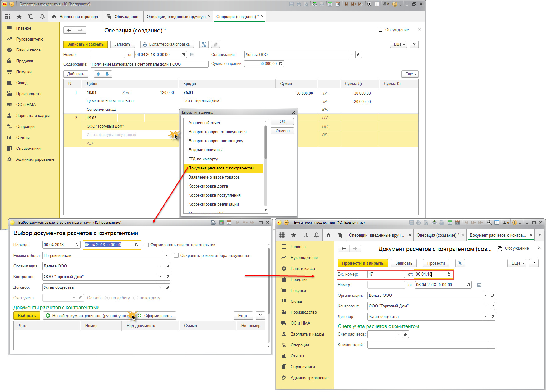Image resolution: width=551 pixels, height=392 pixels.
Task: Open Покупки section in main window sidebar
Action: tap(24, 72)
